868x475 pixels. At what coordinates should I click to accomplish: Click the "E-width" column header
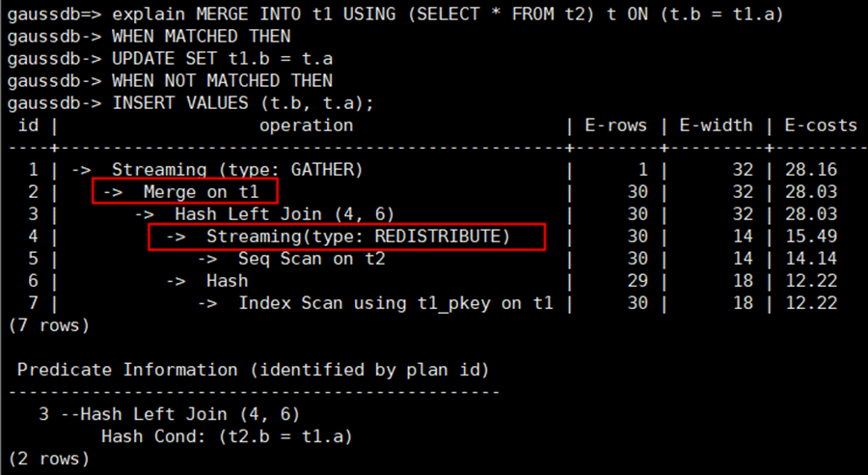pyautogui.click(x=716, y=125)
